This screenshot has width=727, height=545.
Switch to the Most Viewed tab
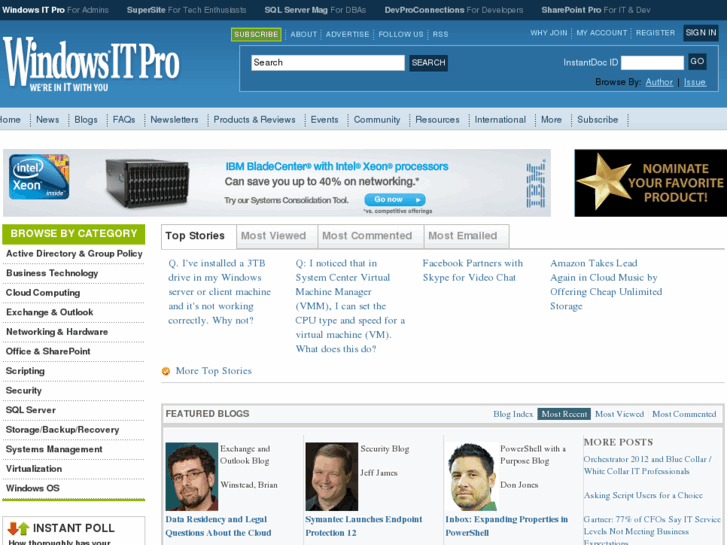click(x=277, y=236)
